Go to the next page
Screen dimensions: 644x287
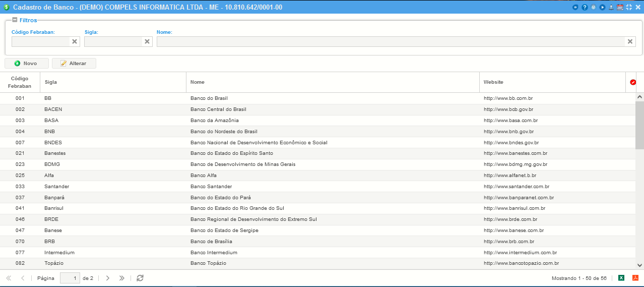[107, 278]
